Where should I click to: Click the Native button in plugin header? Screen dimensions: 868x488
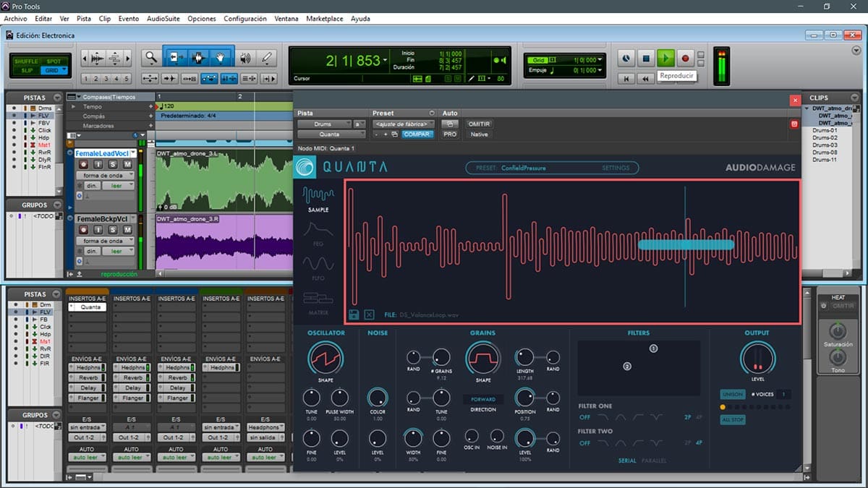click(x=479, y=134)
